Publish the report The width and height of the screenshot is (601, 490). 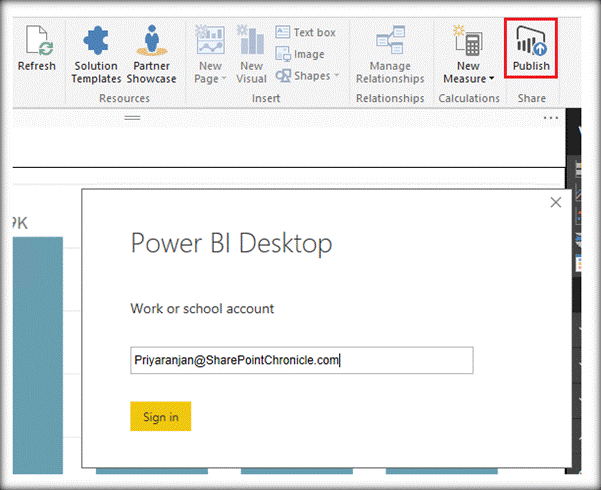tap(531, 49)
